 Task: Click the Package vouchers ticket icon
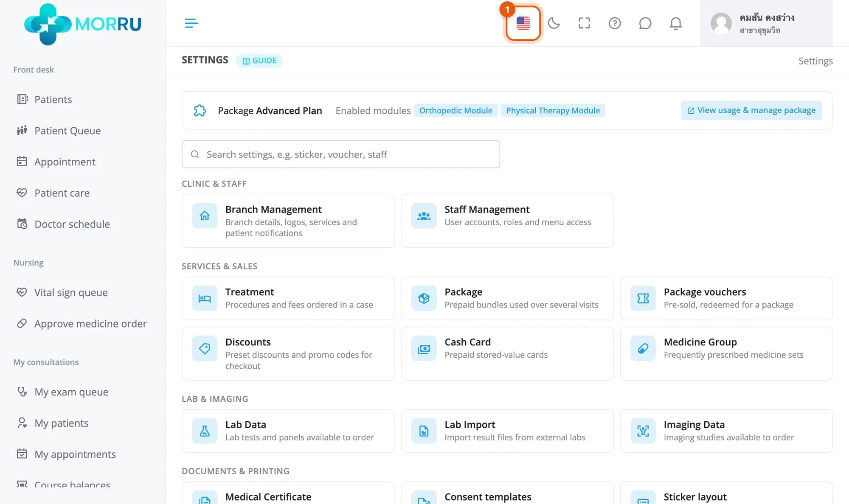click(x=643, y=298)
